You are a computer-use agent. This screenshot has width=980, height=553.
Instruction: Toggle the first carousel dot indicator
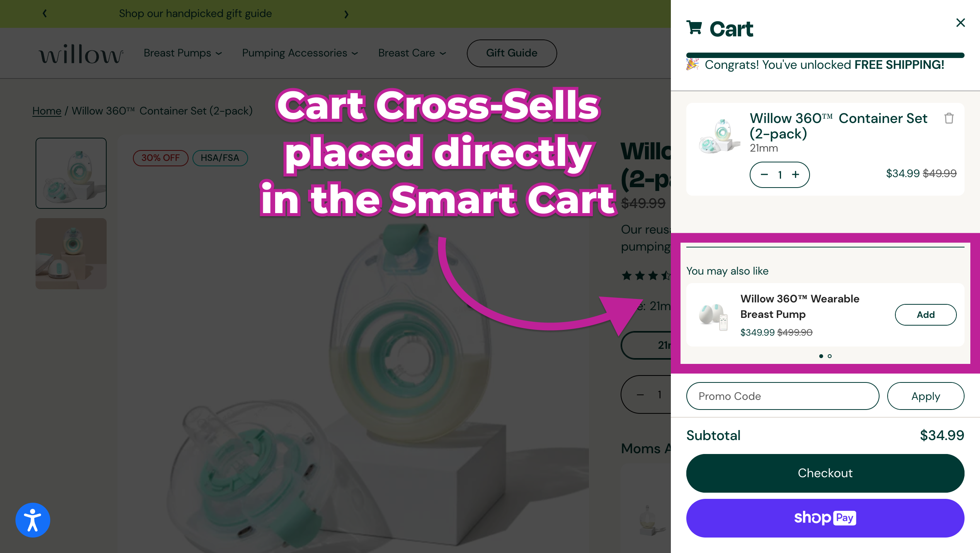[x=821, y=356]
